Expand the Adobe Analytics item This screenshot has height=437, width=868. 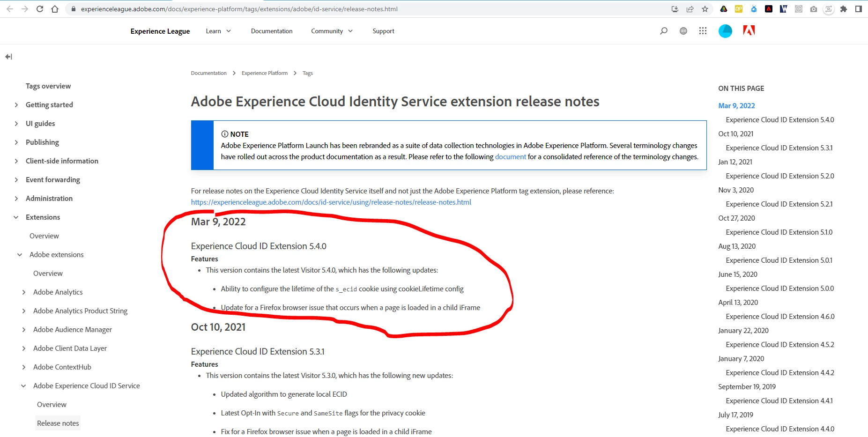pos(24,292)
